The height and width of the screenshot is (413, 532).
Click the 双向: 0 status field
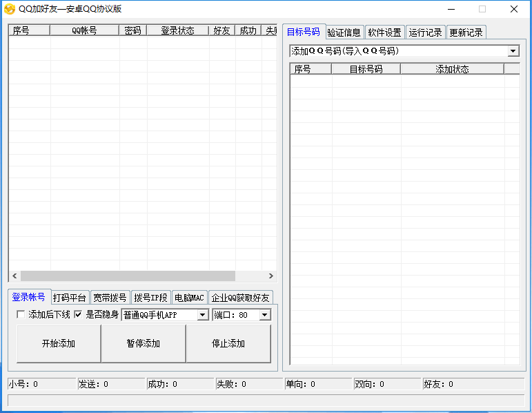pos(387,384)
